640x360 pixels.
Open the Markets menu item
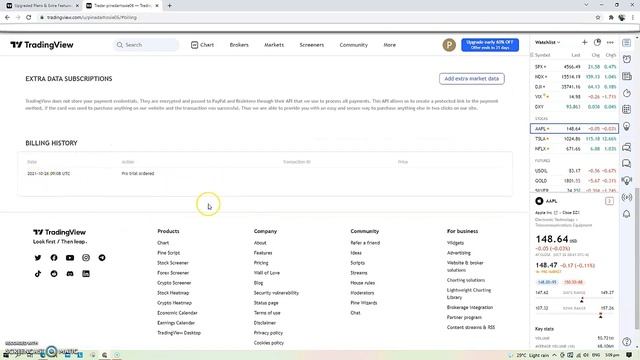click(274, 45)
